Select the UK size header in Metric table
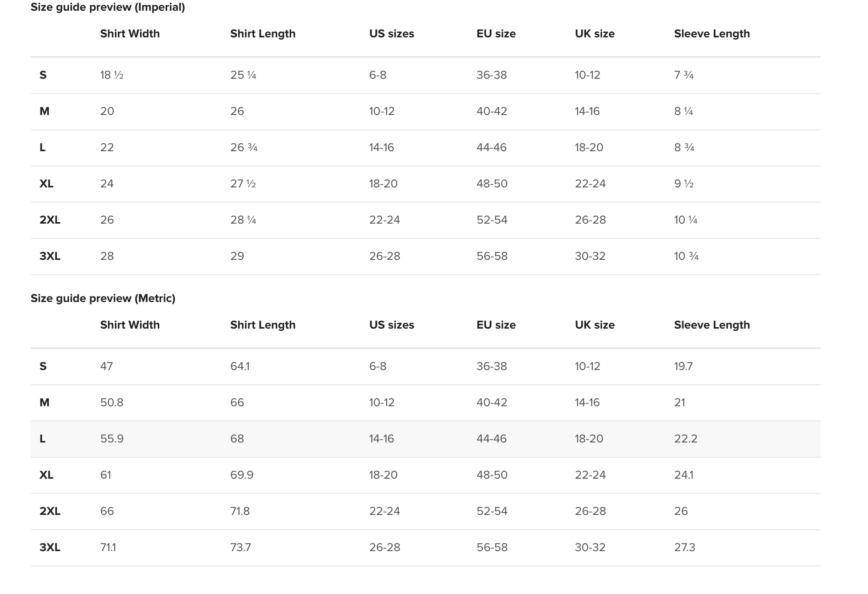 pos(594,325)
